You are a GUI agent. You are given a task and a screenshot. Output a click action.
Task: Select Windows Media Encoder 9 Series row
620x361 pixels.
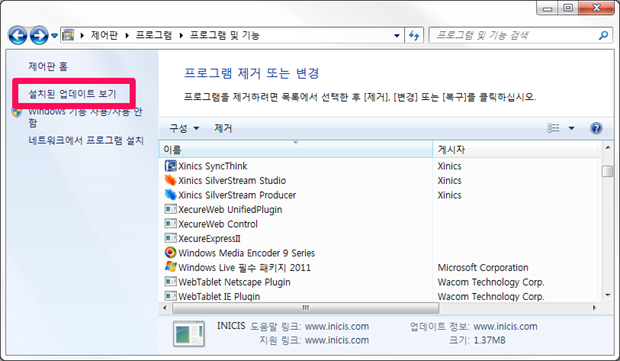pos(380,253)
